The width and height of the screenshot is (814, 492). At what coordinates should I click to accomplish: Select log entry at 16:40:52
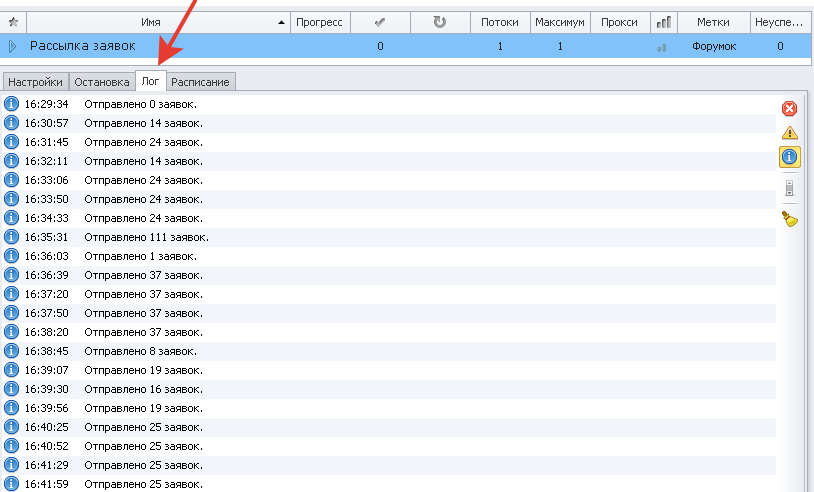click(388, 446)
